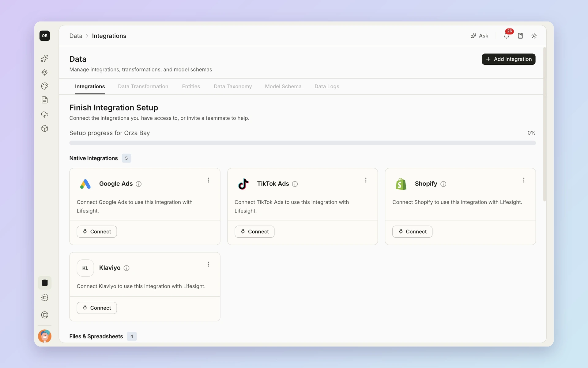Click info icon next to TikTok Ads
Screen dimensions: 588x368
pos(295,184)
